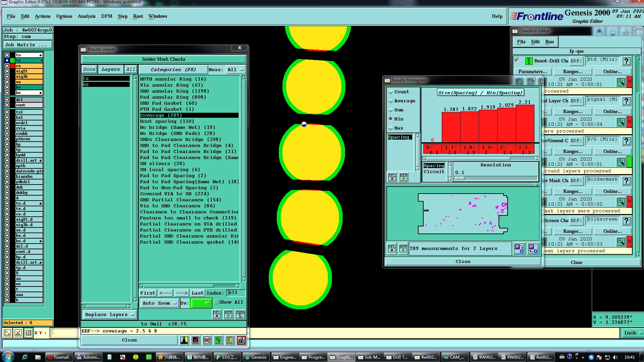Open the Meas: All dropdown
Image resolution: width=644 pixels, height=362 pixels.
tap(235, 70)
